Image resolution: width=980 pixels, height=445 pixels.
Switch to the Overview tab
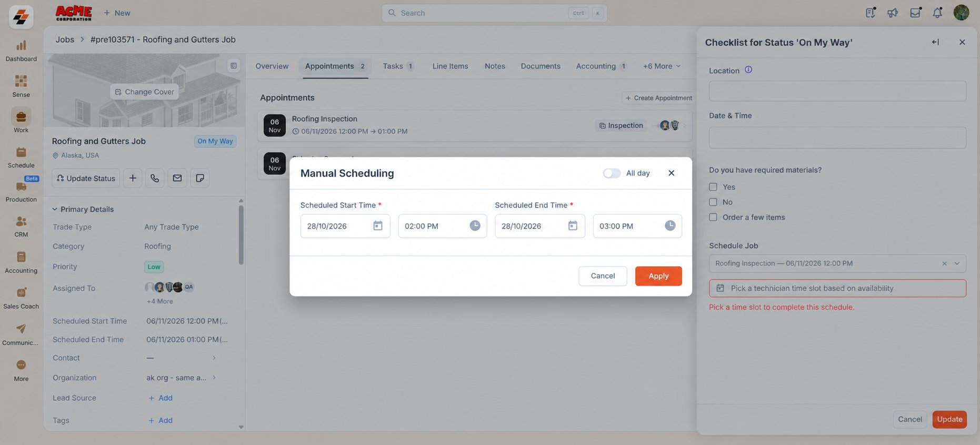tap(272, 66)
